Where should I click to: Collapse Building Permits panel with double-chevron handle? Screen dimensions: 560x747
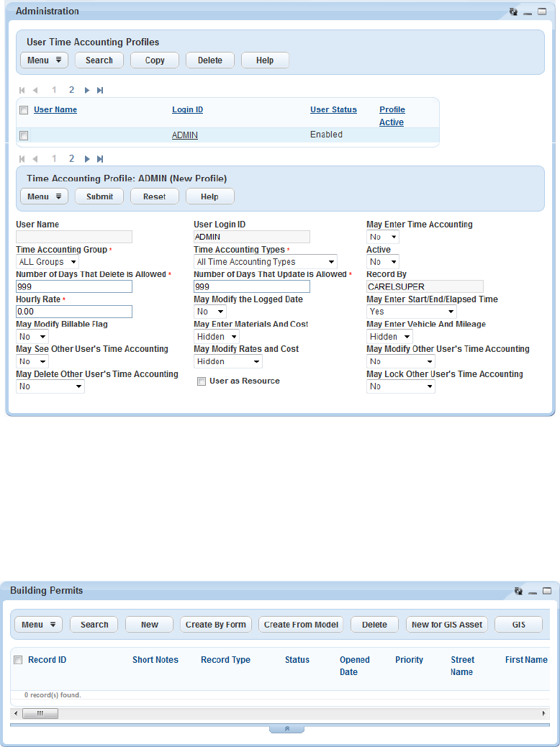[x=287, y=729]
